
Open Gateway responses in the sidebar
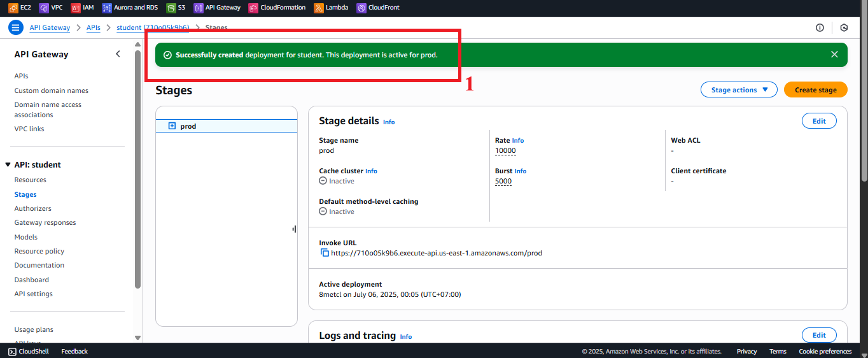click(x=45, y=222)
